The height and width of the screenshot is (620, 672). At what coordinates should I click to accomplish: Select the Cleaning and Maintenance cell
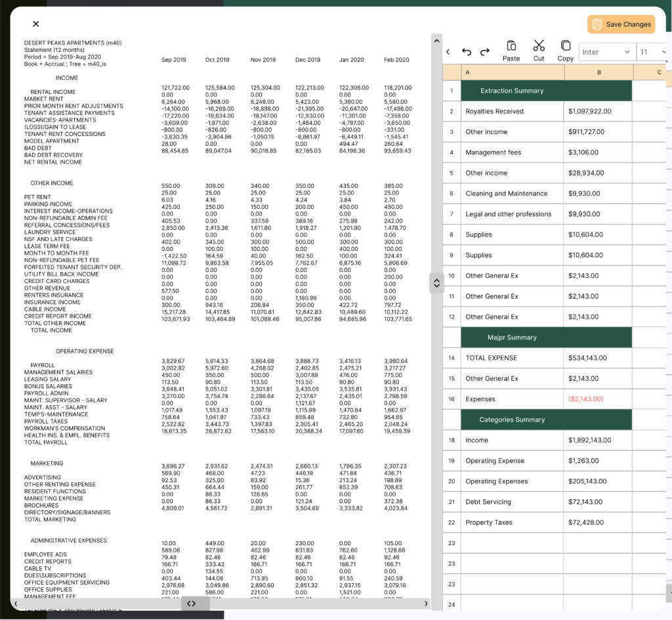tap(512, 194)
